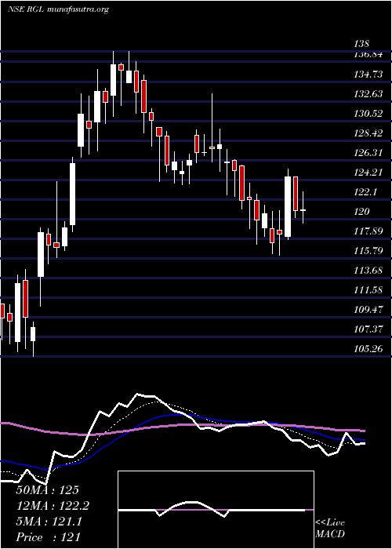This screenshot has height=549, width=392.
Task: Click the 117.89 price axis label
Action: pyautogui.click(x=368, y=231)
